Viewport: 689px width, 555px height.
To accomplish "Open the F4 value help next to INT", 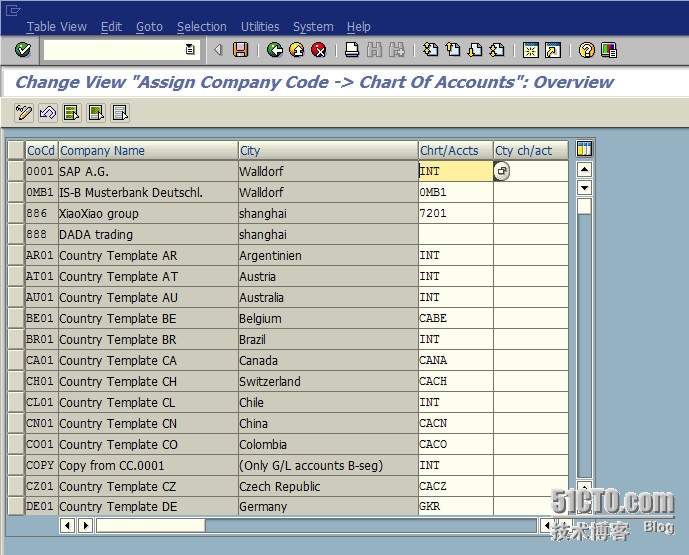I will point(502,171).
